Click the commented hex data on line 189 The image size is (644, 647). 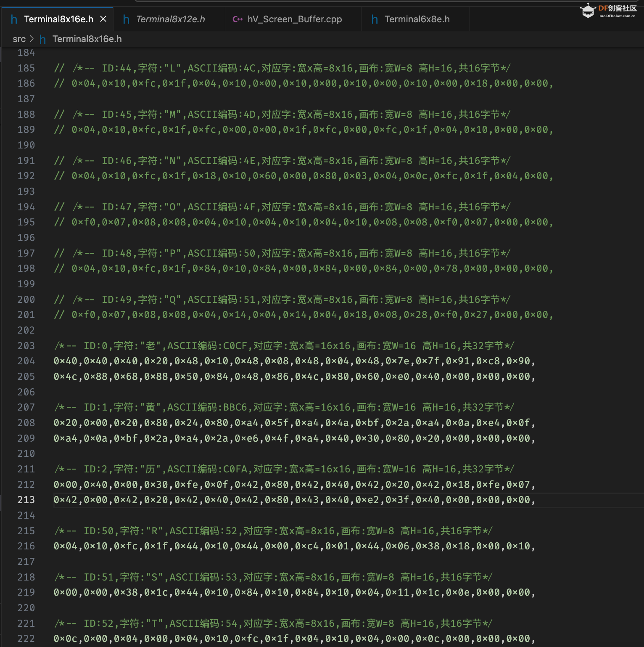[304, 130]
